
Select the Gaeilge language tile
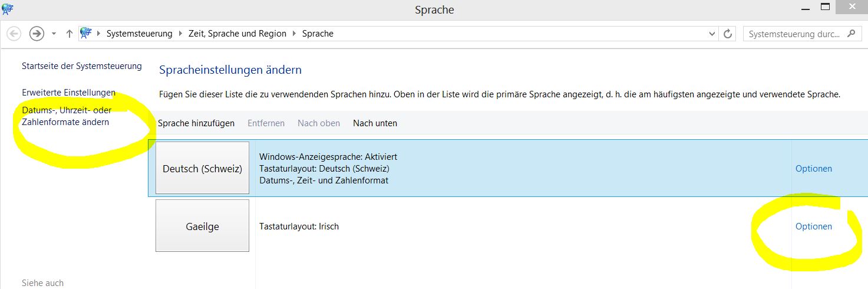click(x=202, y=226)
